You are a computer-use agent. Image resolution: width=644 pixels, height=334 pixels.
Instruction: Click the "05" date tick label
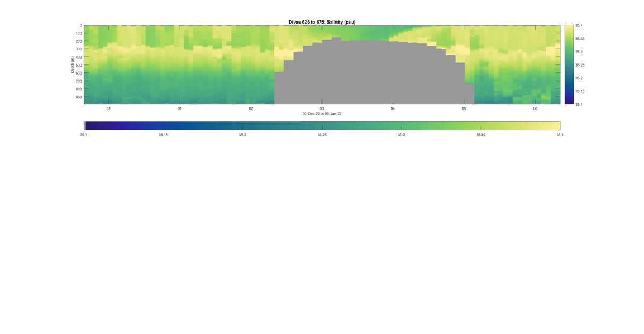464,108
